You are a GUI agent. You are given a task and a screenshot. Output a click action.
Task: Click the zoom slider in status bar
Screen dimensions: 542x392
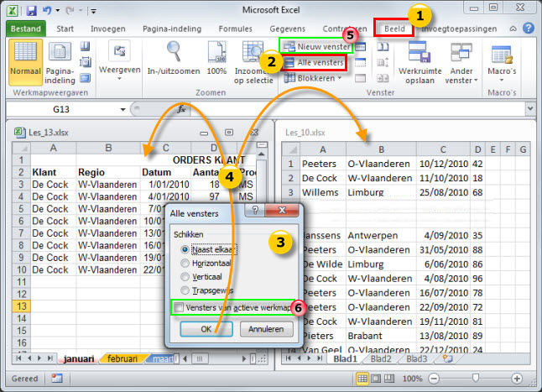477,379
